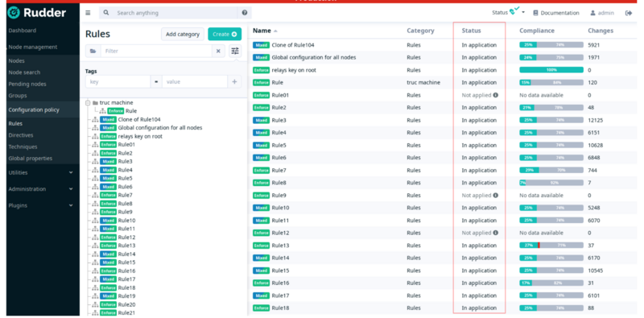Click compliance bar of relays key on root
This screenshot has height=318, width=644.
pos(551,70)
